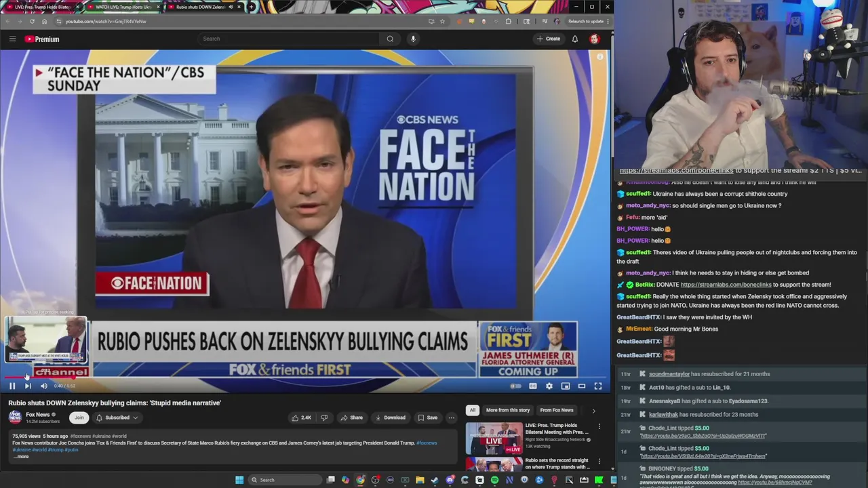Click into the YouTube search field
Viewport: 868px width, 488px height.
[288, 39]
